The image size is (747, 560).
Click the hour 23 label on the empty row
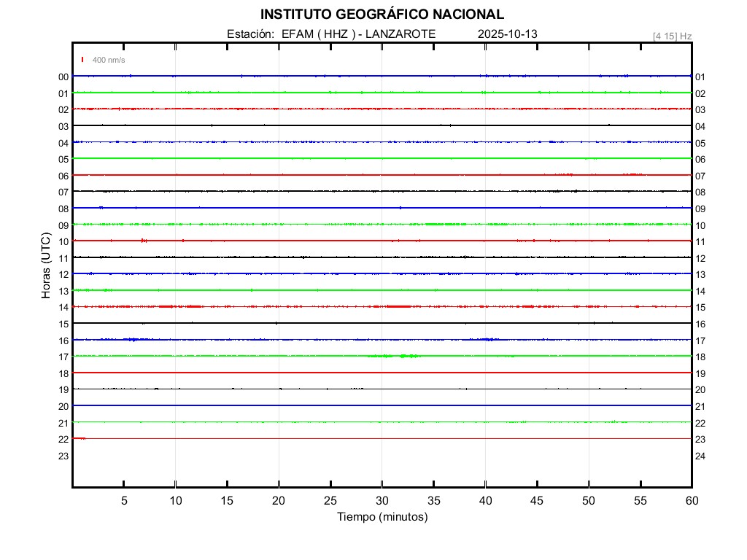click(x=63, y=456)
